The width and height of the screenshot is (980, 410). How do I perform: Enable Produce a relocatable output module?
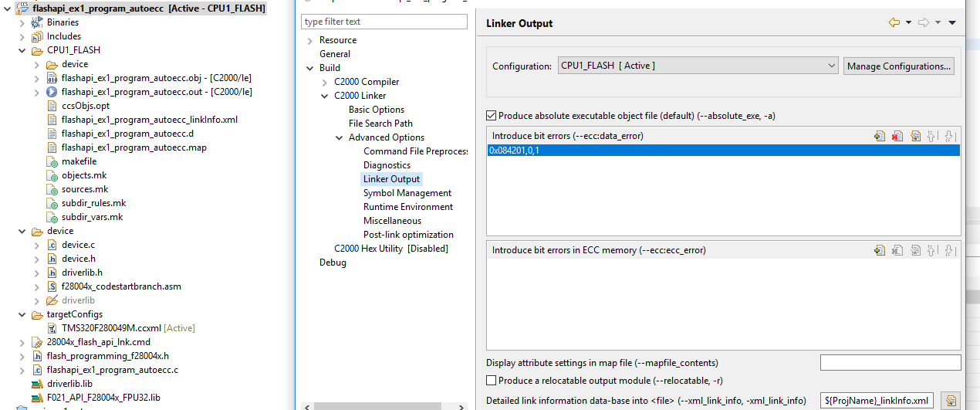coord(492,381)
